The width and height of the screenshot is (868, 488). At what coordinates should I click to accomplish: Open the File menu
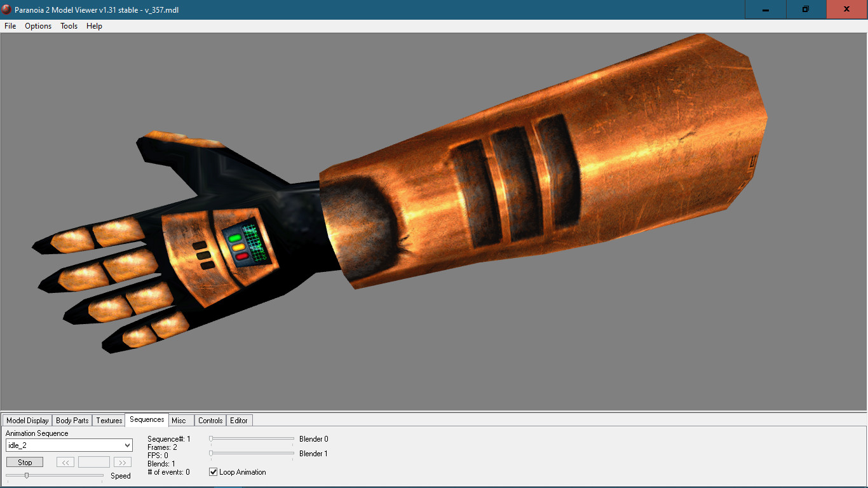coord(10,26)
